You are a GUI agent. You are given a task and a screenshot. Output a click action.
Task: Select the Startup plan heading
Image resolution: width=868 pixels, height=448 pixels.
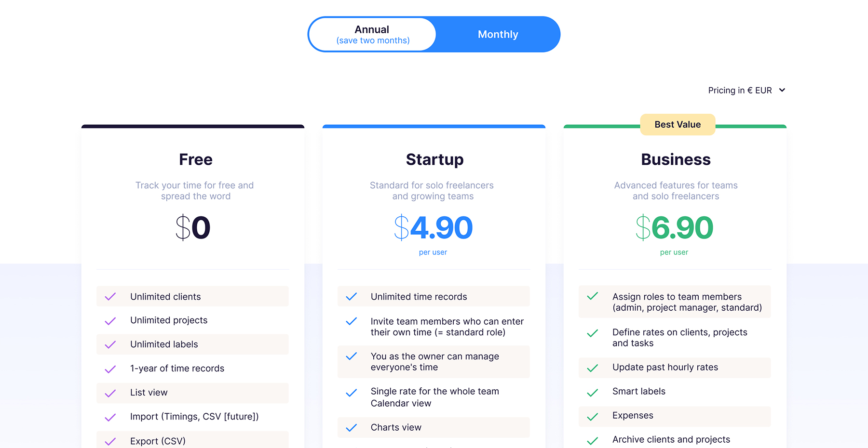434,159
